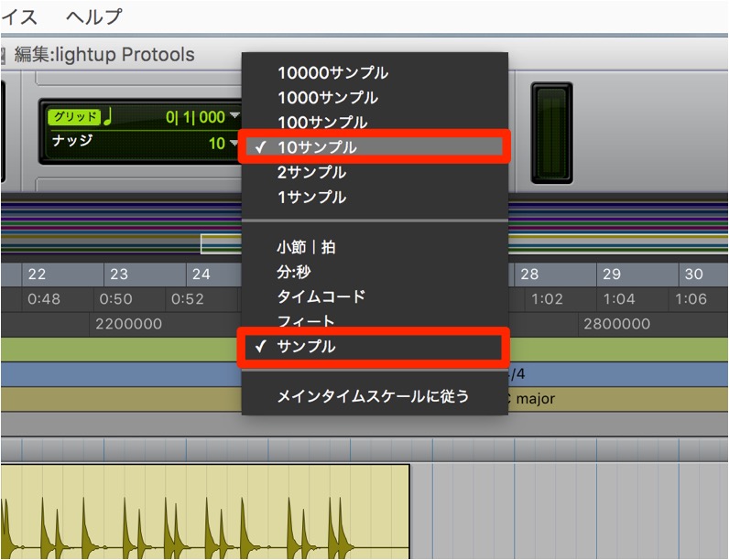Click the major key signature text
This screenshot has height=560, width=729.
coord(535,398)
